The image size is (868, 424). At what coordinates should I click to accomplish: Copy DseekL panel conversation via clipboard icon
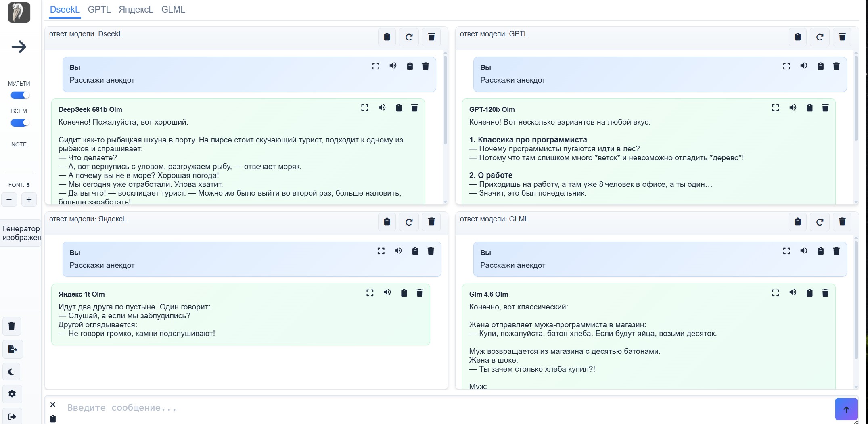(387, 37)
